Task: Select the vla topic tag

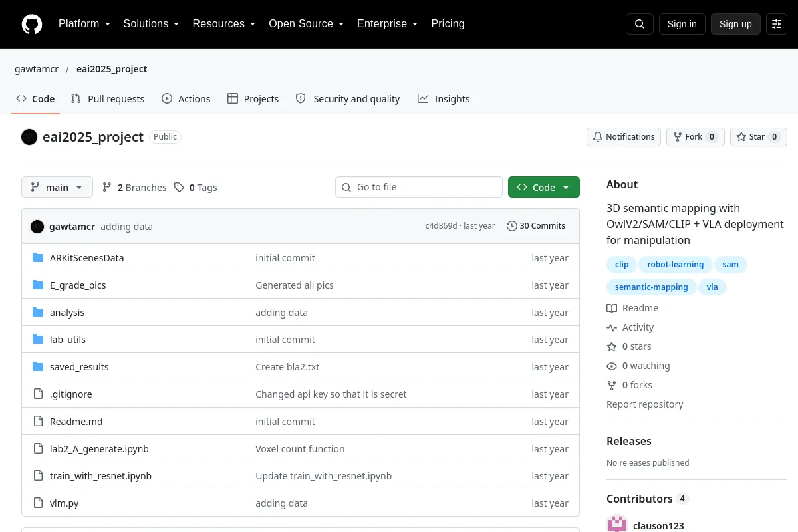Action: tap(713, 287)
